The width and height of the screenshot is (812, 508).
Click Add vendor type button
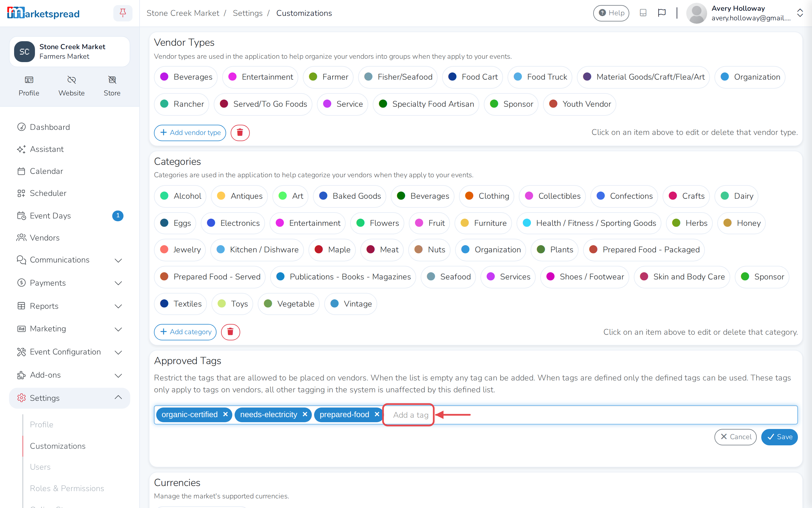190,132
